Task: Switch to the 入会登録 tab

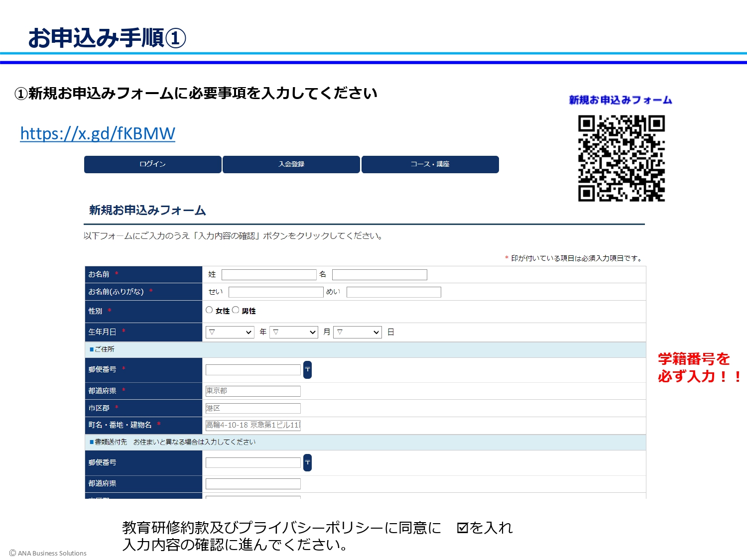Action: (x=291, y=164)
